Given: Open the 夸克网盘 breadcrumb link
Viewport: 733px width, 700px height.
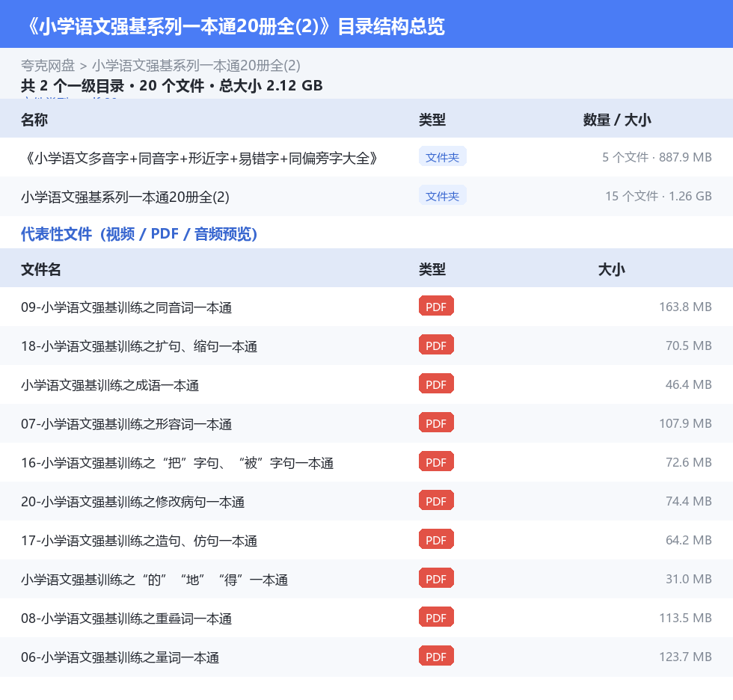Looking at the screenshot, I should click(x=48, y=65).
